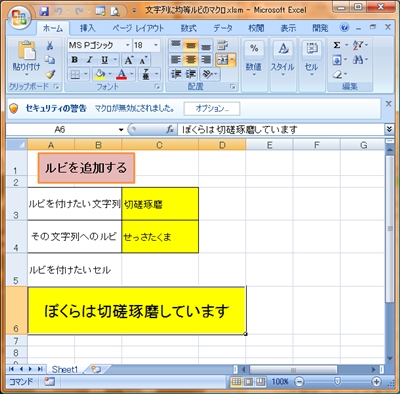The width and height of the screenshot is (400, 394).
Task: Click the AutoSum sigma icon
Action: pos(337,45)
